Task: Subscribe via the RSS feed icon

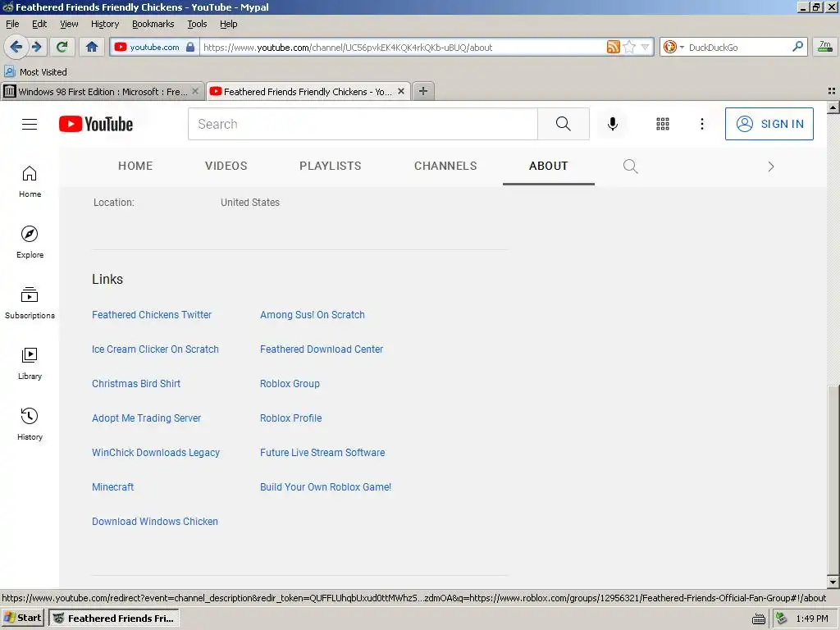Action: [x=613, y=47]
